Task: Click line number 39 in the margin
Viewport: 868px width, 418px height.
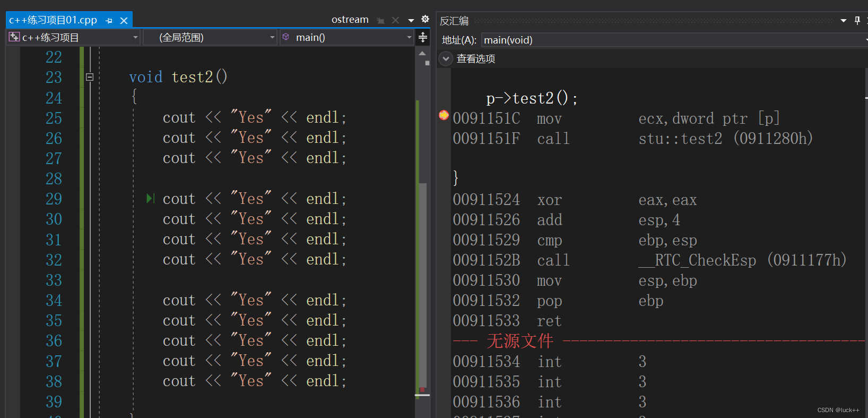Action: point(54,402)
